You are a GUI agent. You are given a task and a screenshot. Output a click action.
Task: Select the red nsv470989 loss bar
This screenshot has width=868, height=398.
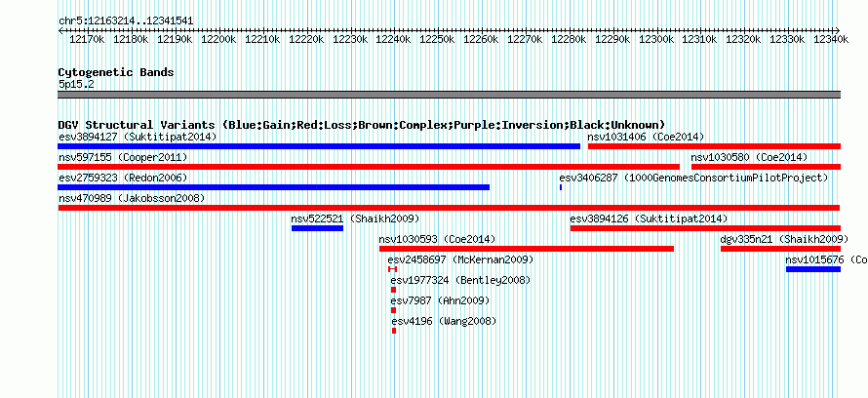pyautogui.click(x=449, y=208)
